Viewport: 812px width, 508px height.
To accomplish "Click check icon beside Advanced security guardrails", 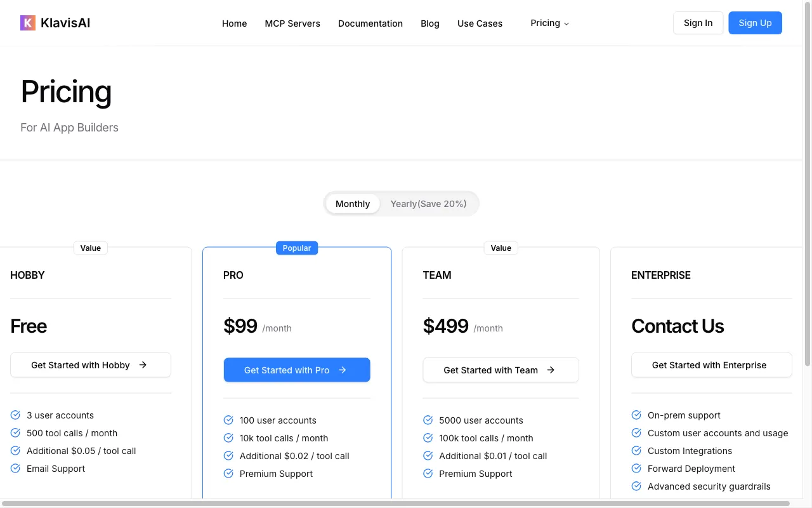I will tap(636, 486).
